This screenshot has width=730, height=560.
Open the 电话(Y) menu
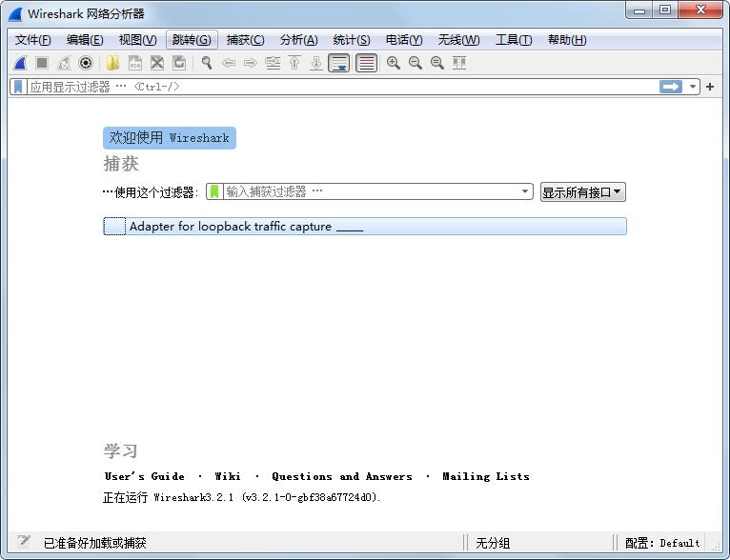pyautogui.click(x=404, y=40)
